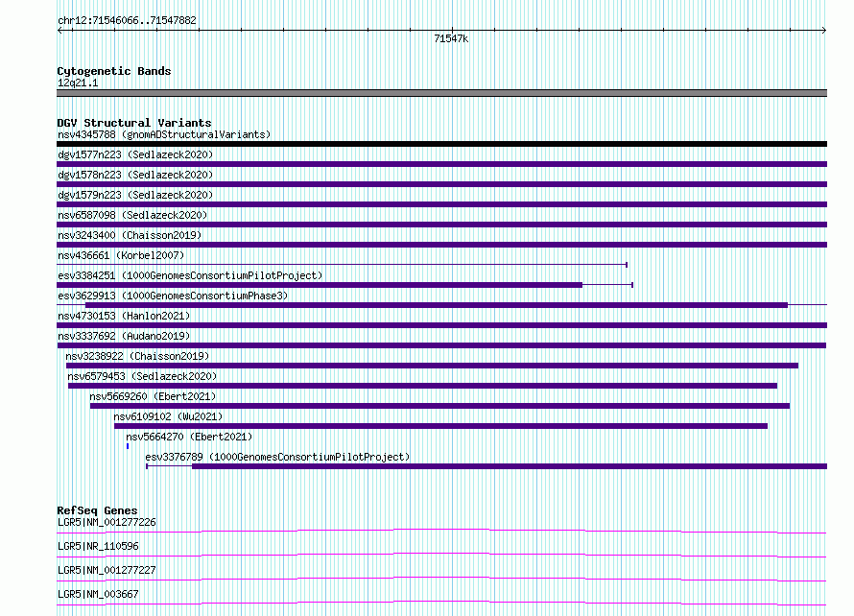This screenshot has height=616, width=854.
Task: Click the purple nsv6579453 variant bar
Action: coord(422,386)
